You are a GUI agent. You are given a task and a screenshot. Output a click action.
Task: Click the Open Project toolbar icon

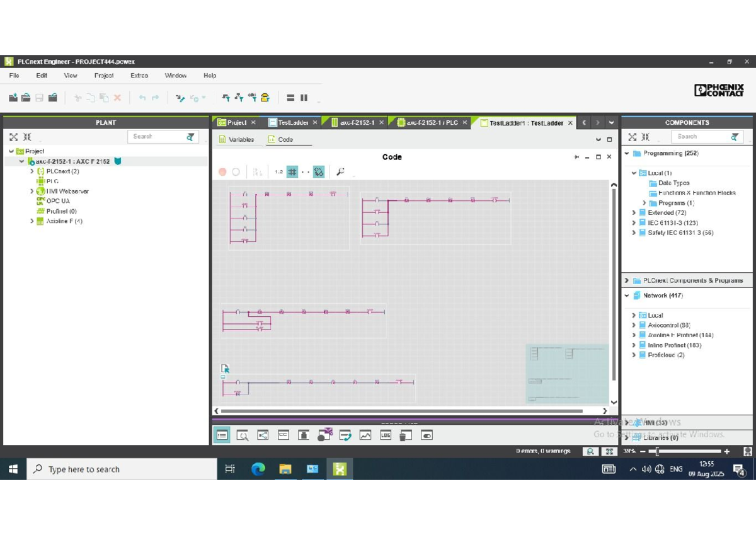coord(26,98)
